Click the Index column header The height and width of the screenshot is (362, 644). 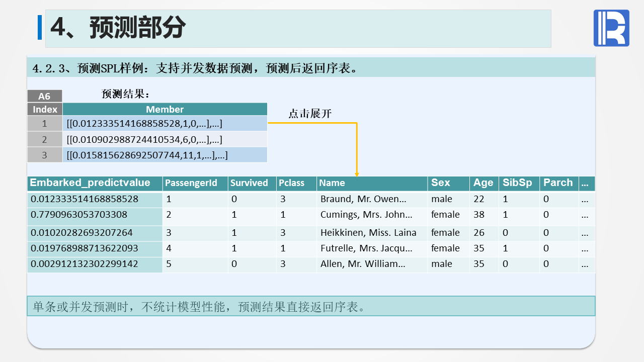(x=45, y=109)
